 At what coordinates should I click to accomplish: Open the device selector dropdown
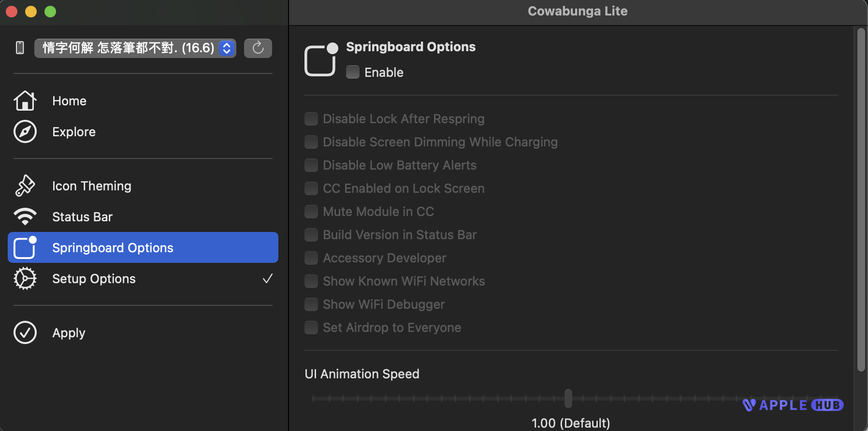[x=135, y=48]
